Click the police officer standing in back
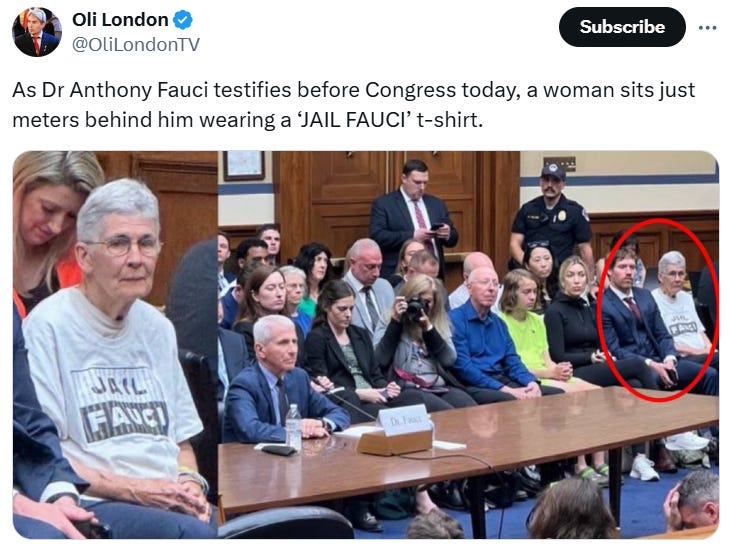 coord(551,213)
